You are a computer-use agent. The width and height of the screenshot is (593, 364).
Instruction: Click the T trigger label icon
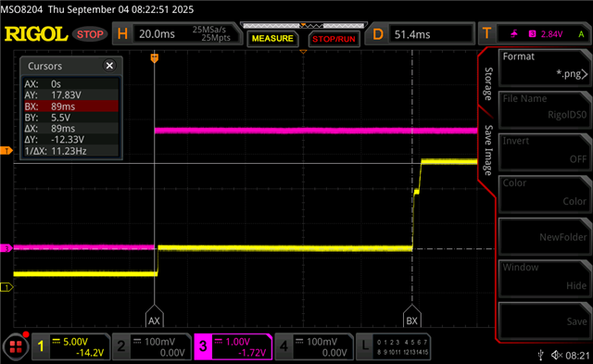[486, 34]
